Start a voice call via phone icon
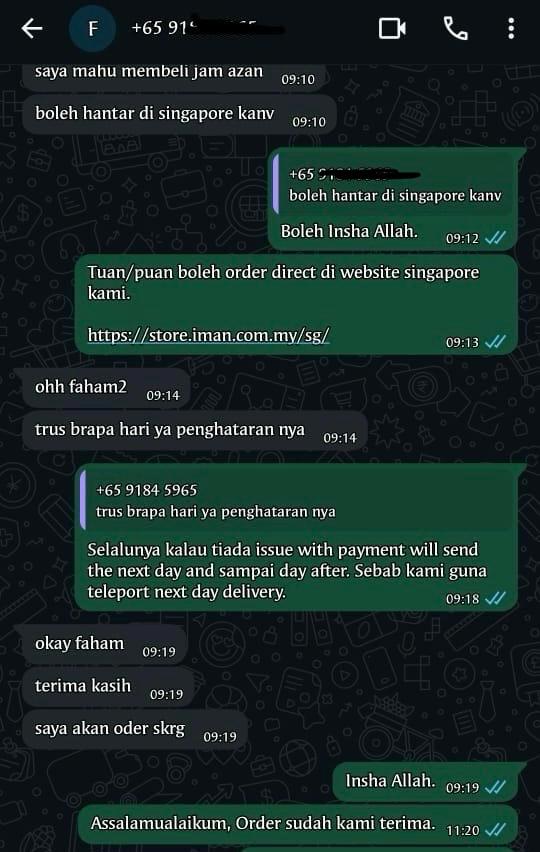 click(455, 28)
